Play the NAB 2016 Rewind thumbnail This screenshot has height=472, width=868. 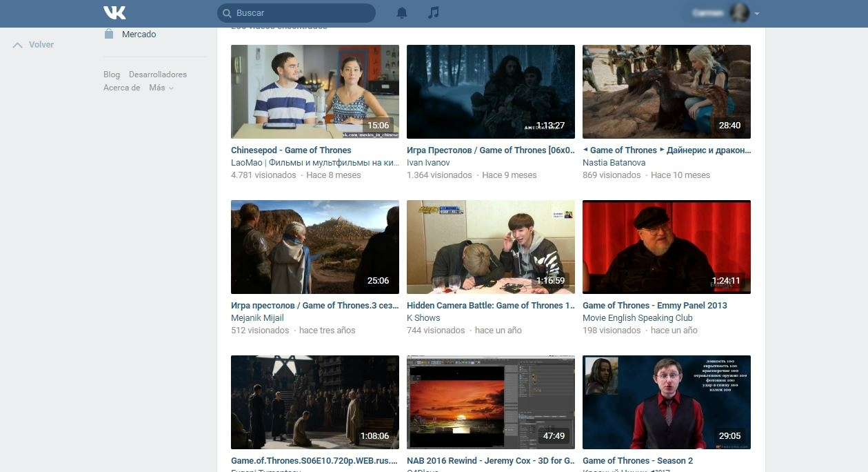click(x=491, y=402)
